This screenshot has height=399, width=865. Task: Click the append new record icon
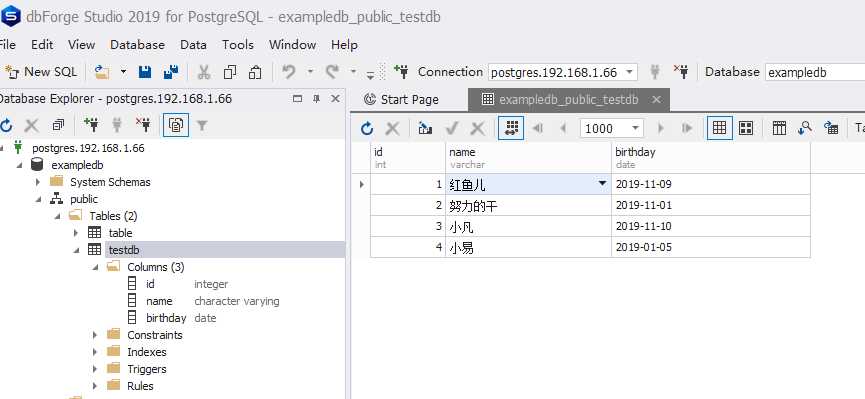(425, 129)
